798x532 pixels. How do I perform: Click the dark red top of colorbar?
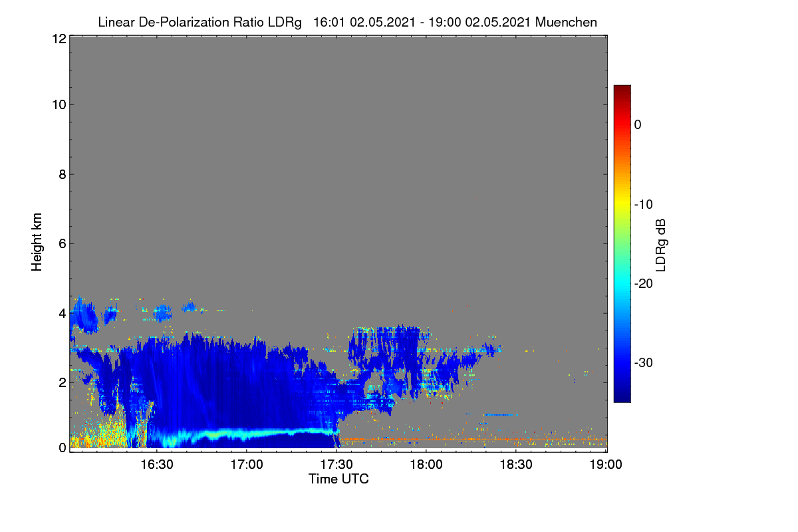[622, 89]
